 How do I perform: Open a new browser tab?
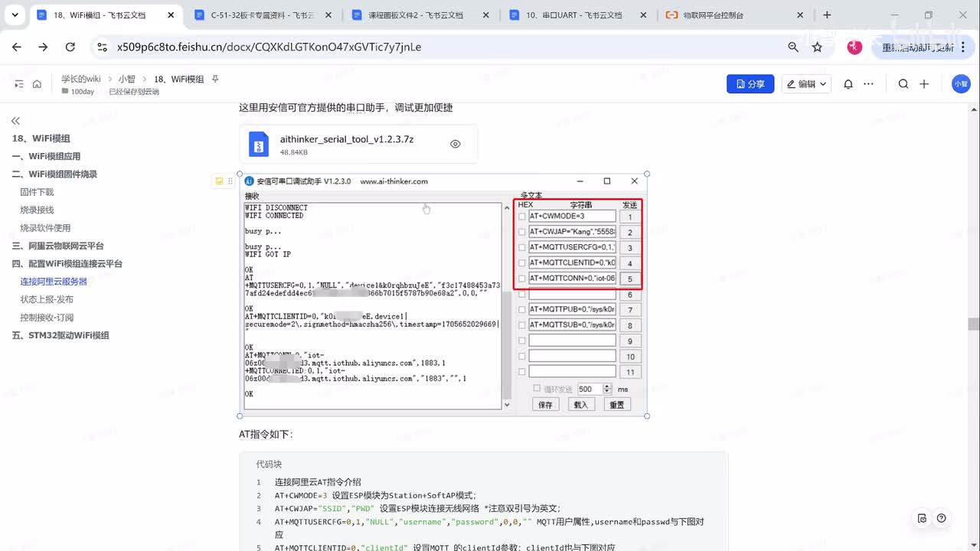(827, 15)
